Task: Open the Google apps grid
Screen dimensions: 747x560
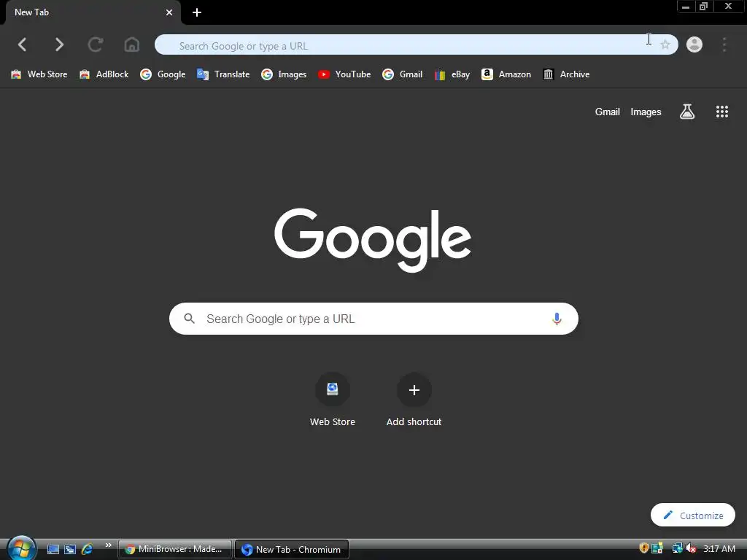Action: [721, 112]
